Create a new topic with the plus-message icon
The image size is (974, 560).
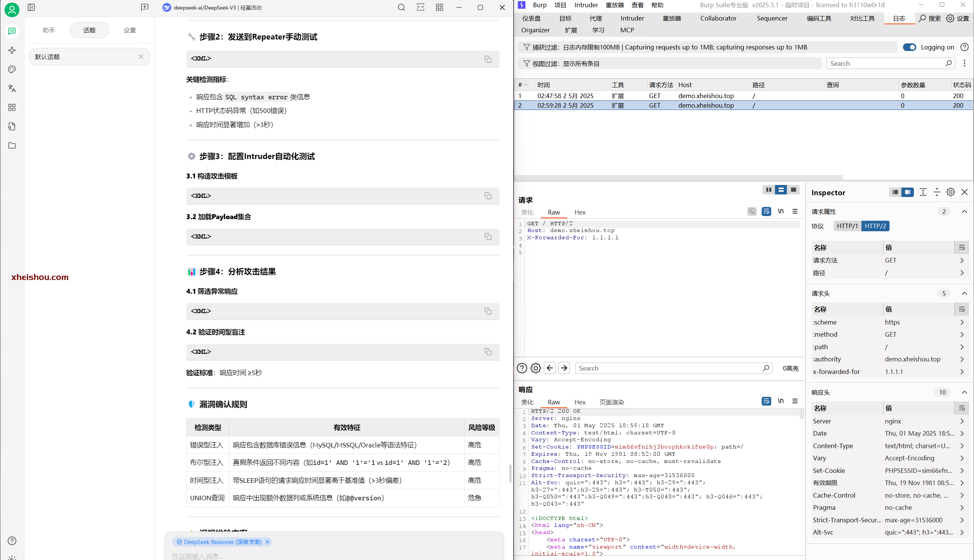coord(145,7)
